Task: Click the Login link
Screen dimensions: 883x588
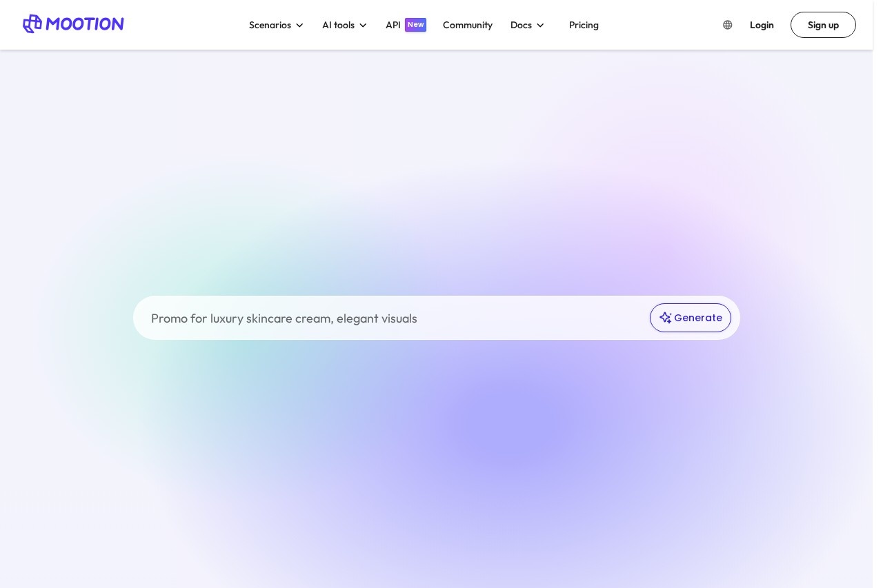Action: 762,25
